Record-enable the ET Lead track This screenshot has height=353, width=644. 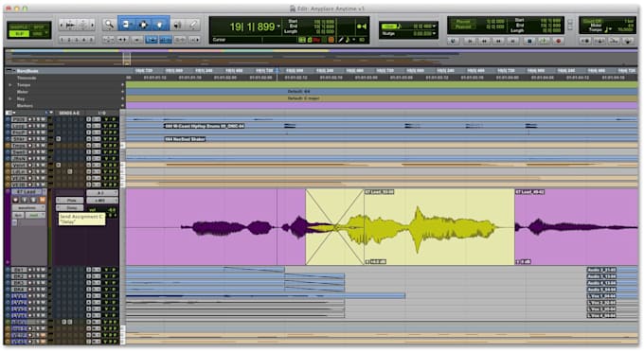click(16, 200)
